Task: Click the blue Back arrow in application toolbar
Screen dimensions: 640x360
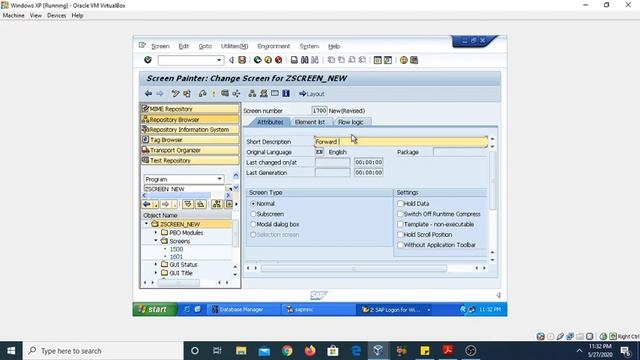Action: coord(148,93)
